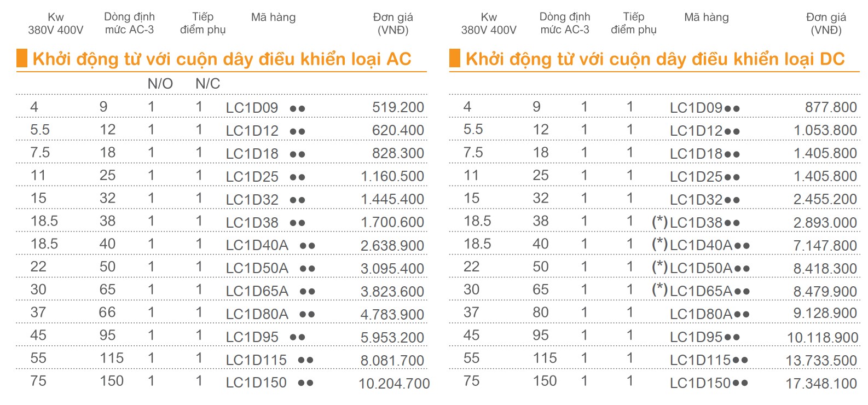The image size is (868, 405).
Task: Select product code LC1D25 in AC table
Action: tap(252, 177)
